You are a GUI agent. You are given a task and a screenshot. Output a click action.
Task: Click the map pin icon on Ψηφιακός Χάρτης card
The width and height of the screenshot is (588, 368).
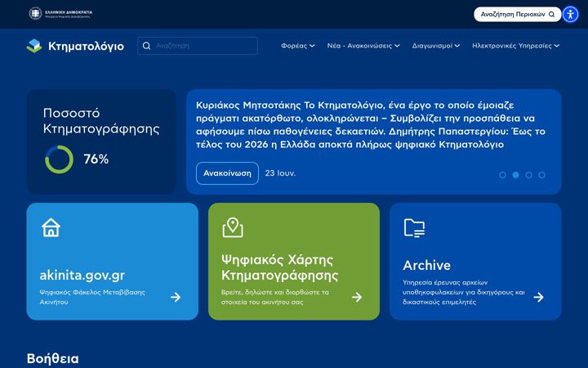point(233,227)
